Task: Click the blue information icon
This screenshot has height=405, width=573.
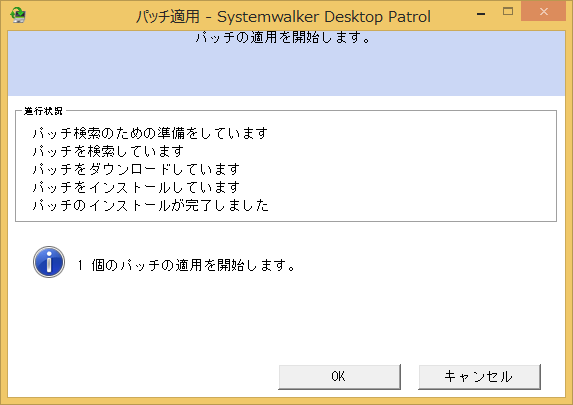Action: pyautogui.click(x=49, y=262)
